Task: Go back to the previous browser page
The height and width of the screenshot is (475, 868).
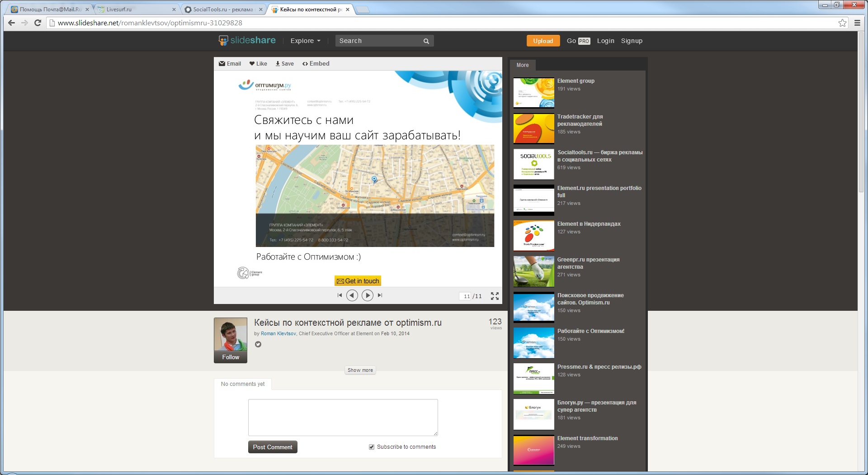Action: click(x=12, y=23)
